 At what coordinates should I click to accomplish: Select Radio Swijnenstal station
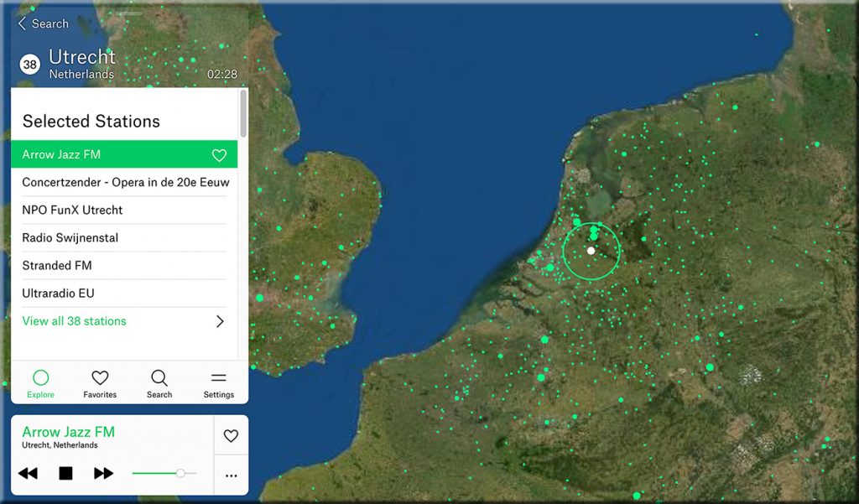tap(70, 238)
